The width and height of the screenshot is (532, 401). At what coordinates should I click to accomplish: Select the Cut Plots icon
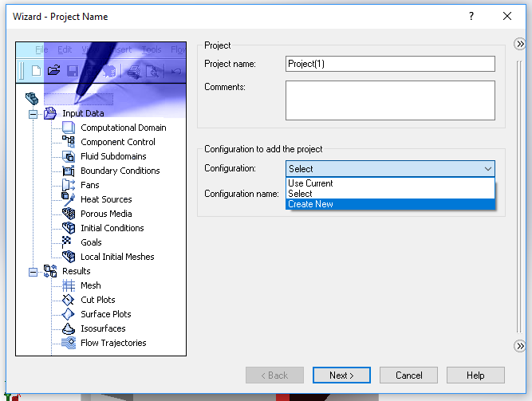[x=68, y=300]
